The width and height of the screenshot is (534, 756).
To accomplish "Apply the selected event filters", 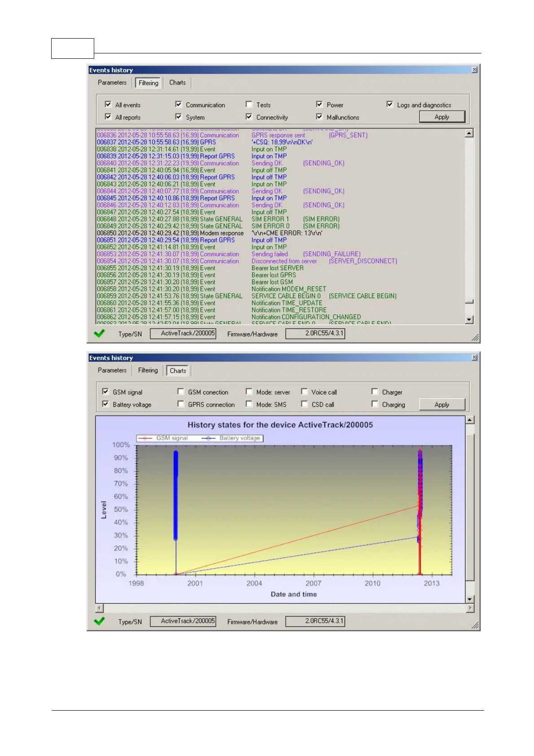I will click(442, 117).
